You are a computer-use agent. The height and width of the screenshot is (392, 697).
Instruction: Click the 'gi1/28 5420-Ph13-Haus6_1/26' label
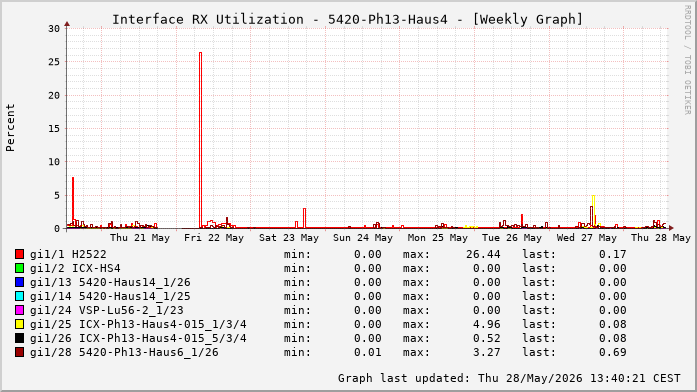pyautogui.click(x=124, y=352)
